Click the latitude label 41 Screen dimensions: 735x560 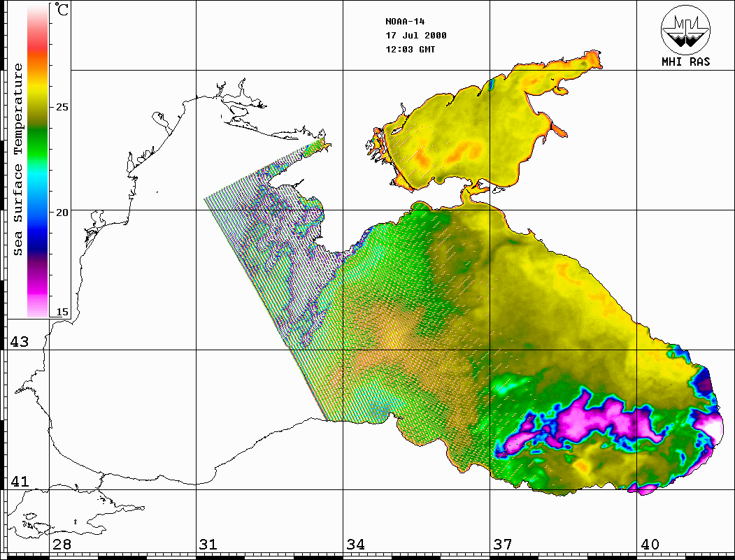[18, 482]
